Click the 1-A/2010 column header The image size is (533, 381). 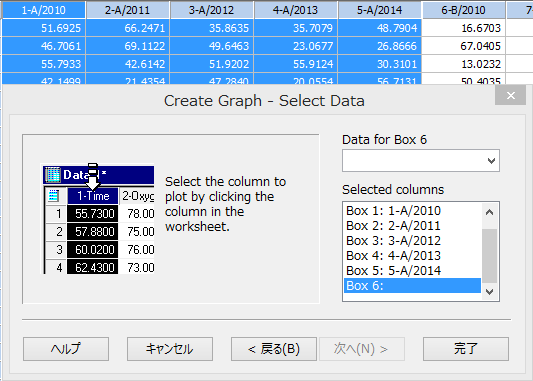click(44, 10)
